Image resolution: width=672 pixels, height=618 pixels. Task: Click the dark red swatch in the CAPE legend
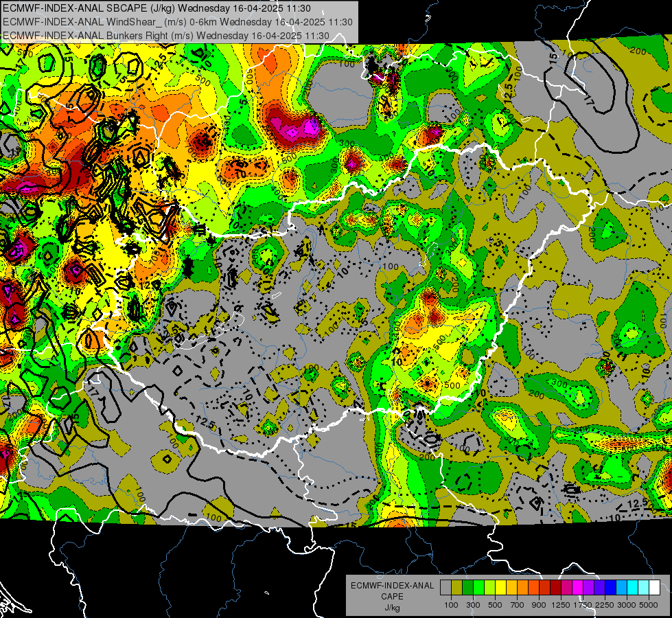tap(555, 588)
